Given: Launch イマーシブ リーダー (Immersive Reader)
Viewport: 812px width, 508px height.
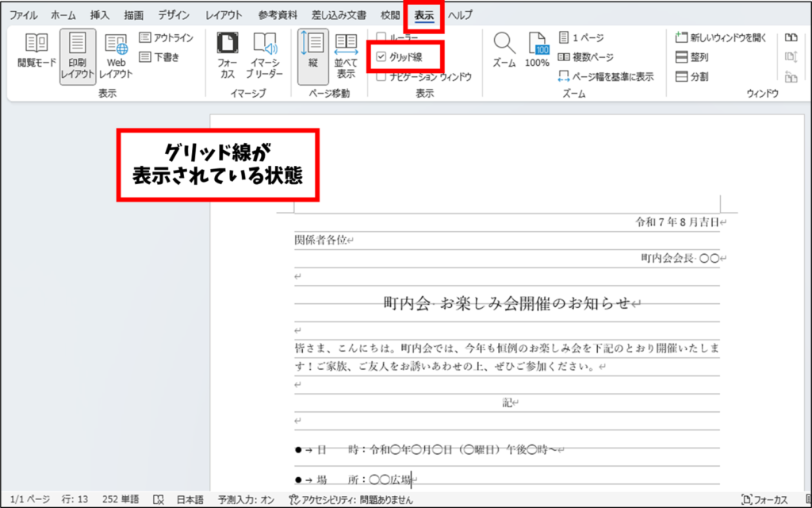Looking at the screenshot, I should [x=264, y=56].
